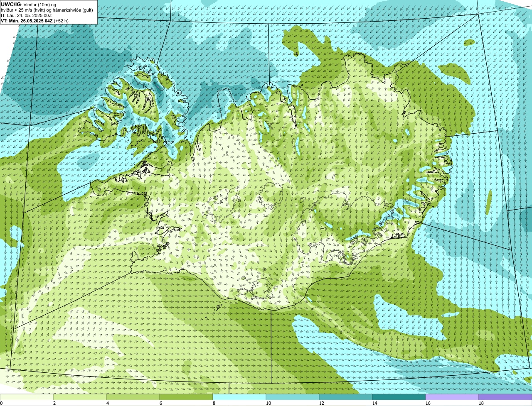Click the legend scale label '14'

click(x=375, y=403)
